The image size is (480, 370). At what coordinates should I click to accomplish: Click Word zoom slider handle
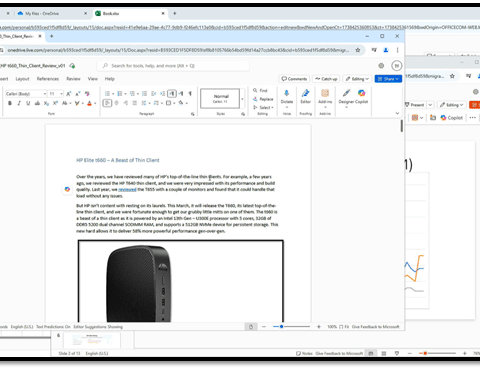[x=282, y=327]
